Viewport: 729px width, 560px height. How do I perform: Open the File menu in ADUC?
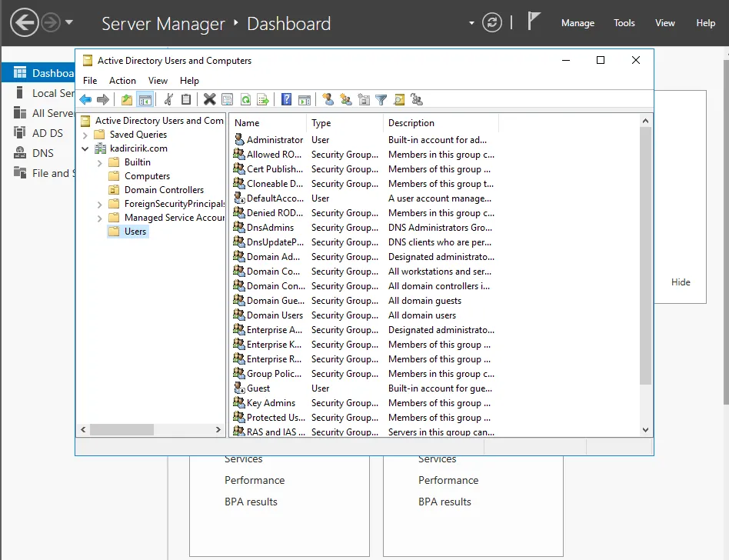click(x=90, y=81)
